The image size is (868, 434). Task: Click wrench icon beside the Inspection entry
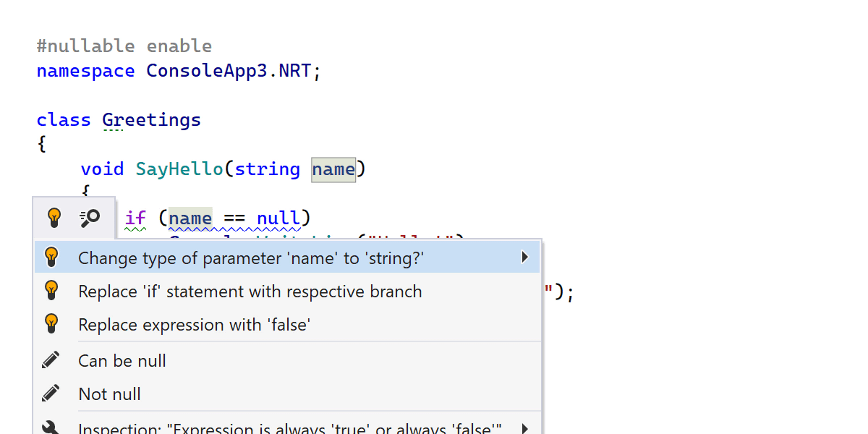coord(51,427)
